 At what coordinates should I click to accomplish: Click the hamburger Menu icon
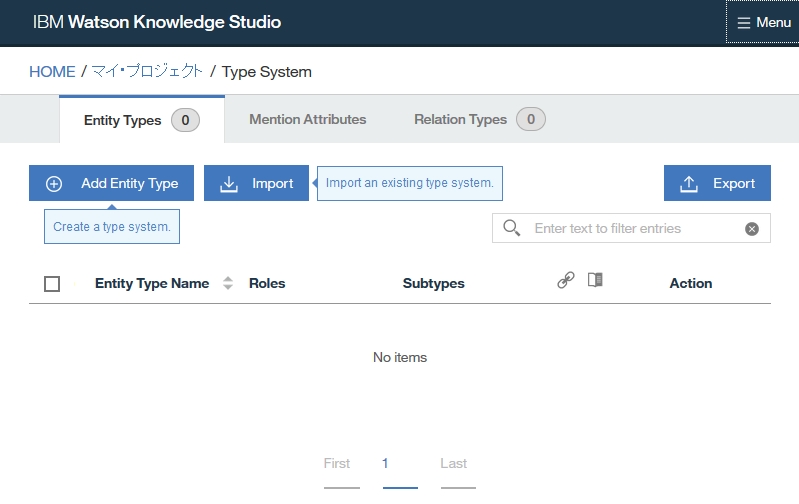click(x=744, y=23)
